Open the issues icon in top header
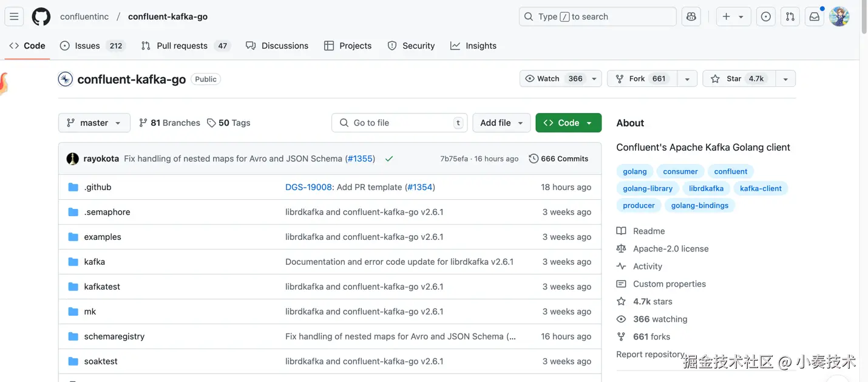Screen dimensions: 868x382 (x=766, y=16)
